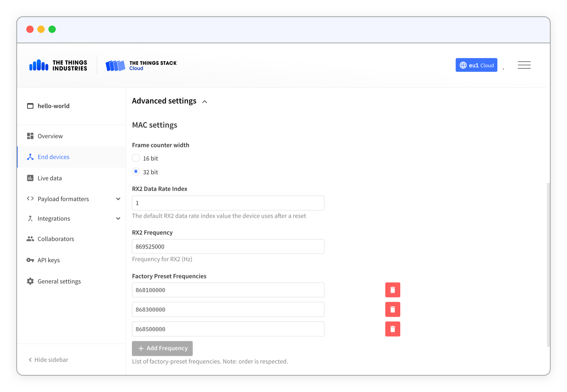Expand the Payload formatters submenu
This screenshot has height=392, width=567.
(x=118, y=199)
